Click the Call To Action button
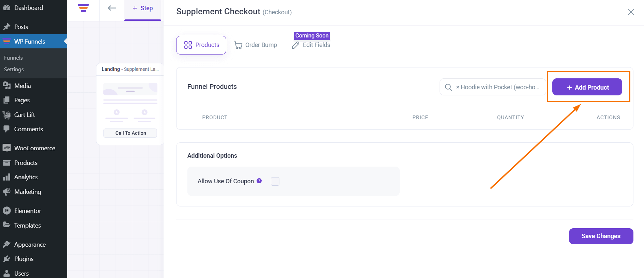644x278 pixels. pyautogui.click(x=130, y=133)
